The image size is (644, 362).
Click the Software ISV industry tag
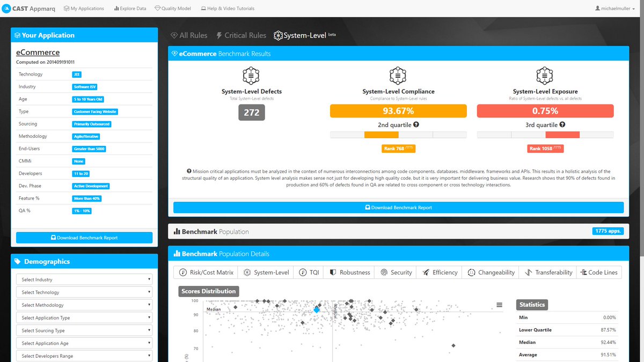85,87
